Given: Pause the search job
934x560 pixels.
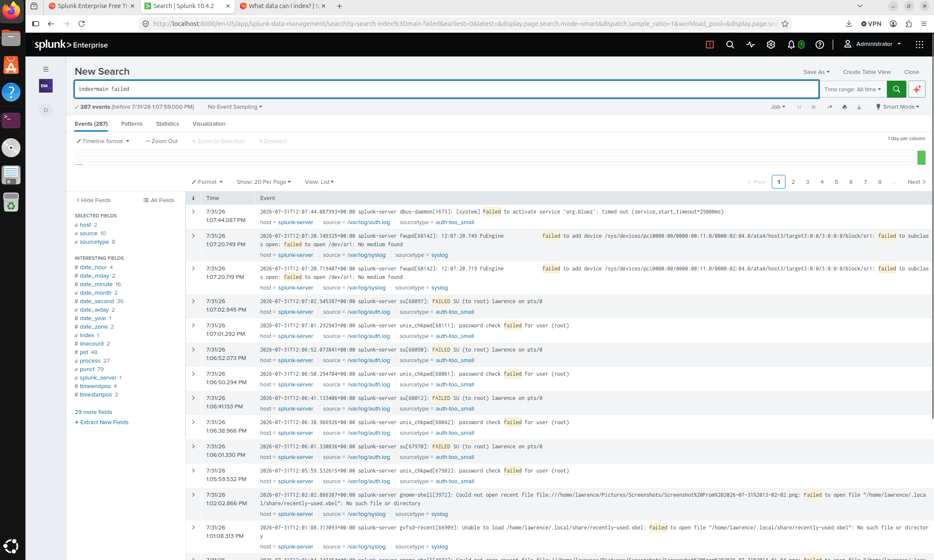Looking at the screenshot, I should [799, 107].
